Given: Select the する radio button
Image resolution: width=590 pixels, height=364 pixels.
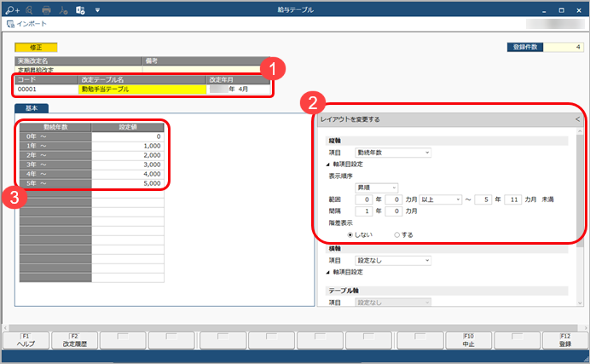Looking at the screenshot, I should pos(397,234).
